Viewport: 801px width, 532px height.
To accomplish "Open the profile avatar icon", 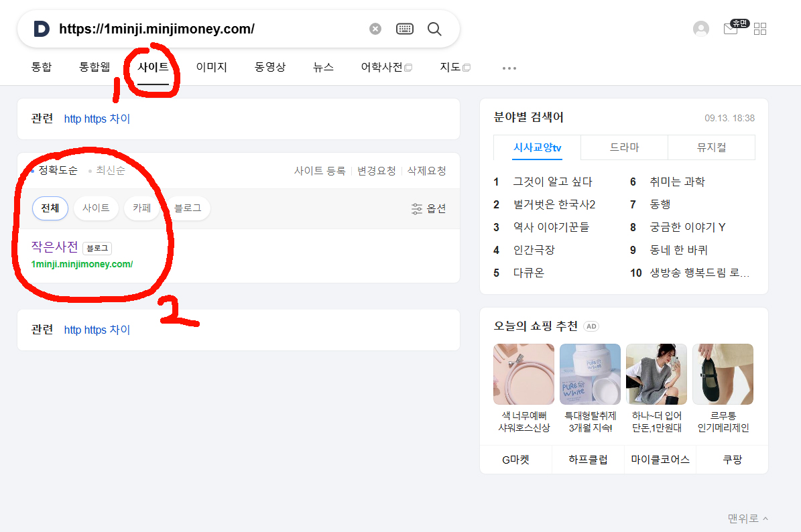I will [700, 28].
